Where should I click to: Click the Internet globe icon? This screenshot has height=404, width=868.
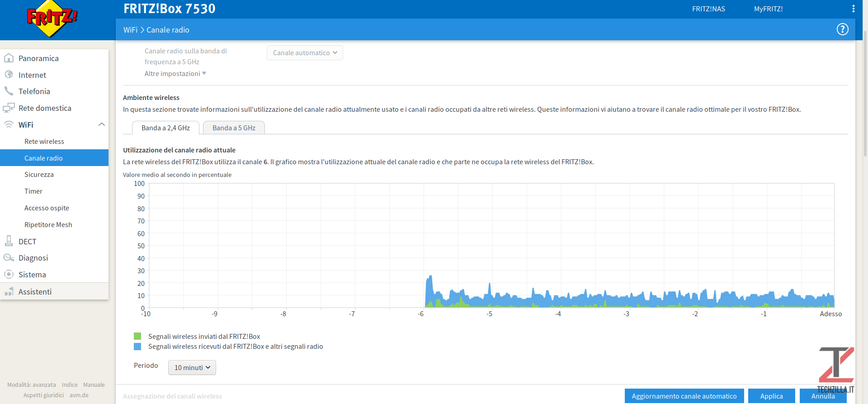(x=9, y=75)
